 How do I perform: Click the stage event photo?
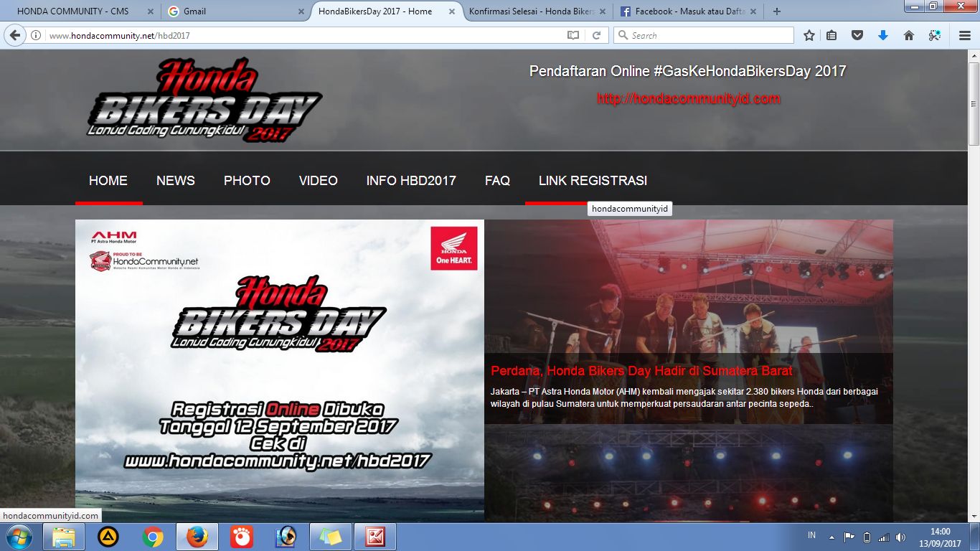click(x=689, y=287)
